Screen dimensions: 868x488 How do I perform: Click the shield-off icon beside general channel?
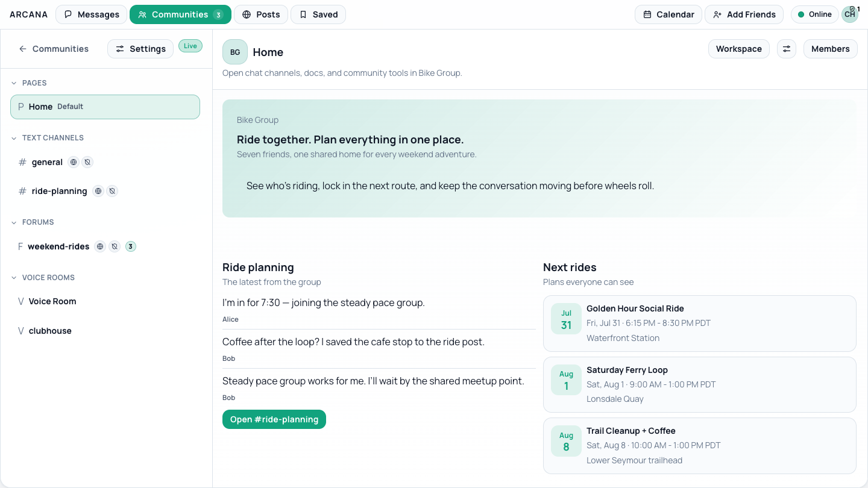click(x=87, y=162)
